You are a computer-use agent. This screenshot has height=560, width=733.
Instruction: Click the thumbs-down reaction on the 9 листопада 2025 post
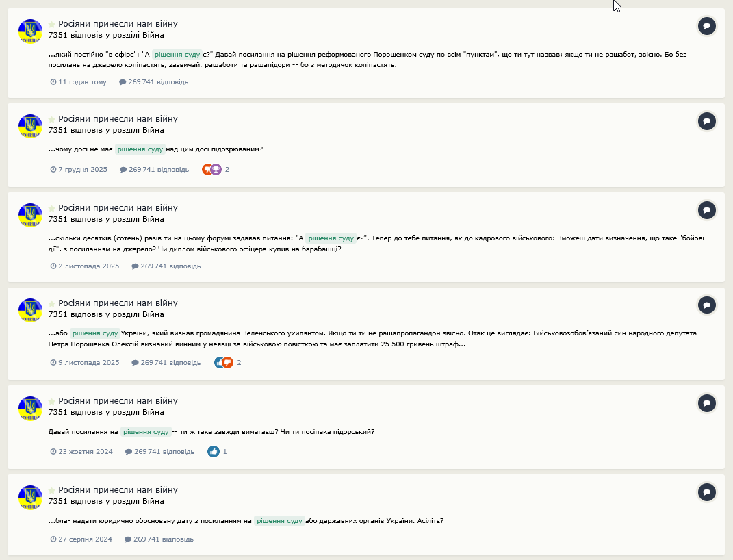228,362
